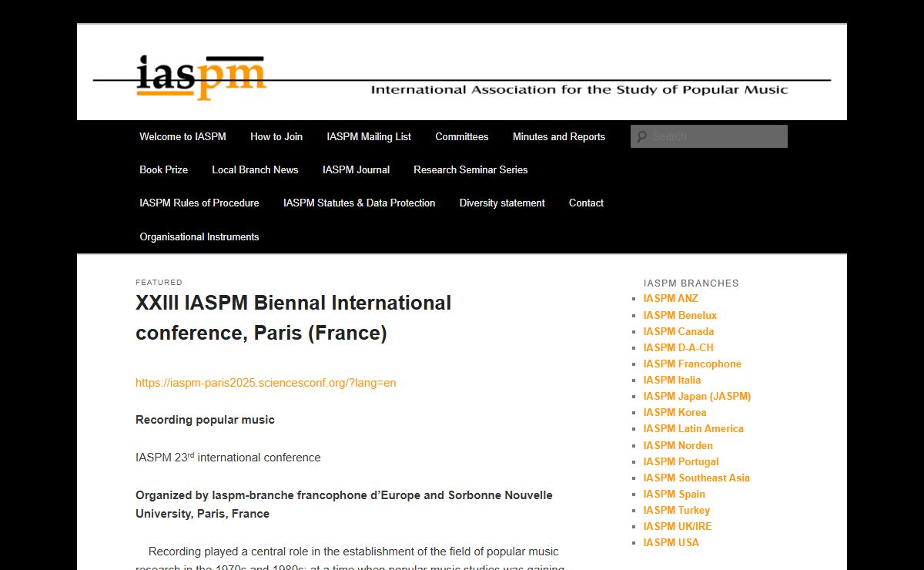Open Minutes and Reports
The height and width of the screenshot is (570, 924).
559,136
